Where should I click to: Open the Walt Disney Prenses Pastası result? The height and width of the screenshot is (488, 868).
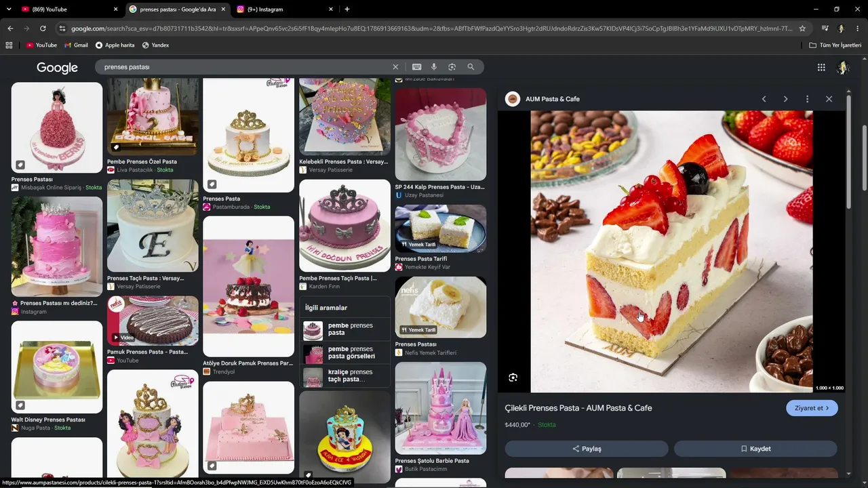(x=57, y=367)
